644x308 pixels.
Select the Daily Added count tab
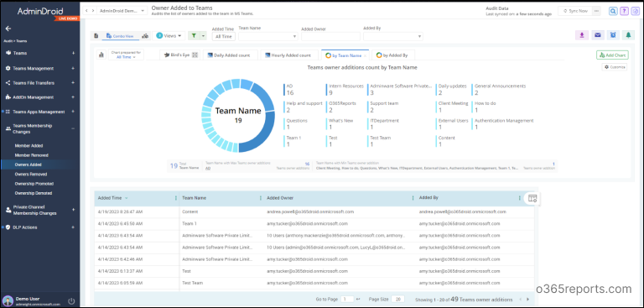click(x=231, y=55)
